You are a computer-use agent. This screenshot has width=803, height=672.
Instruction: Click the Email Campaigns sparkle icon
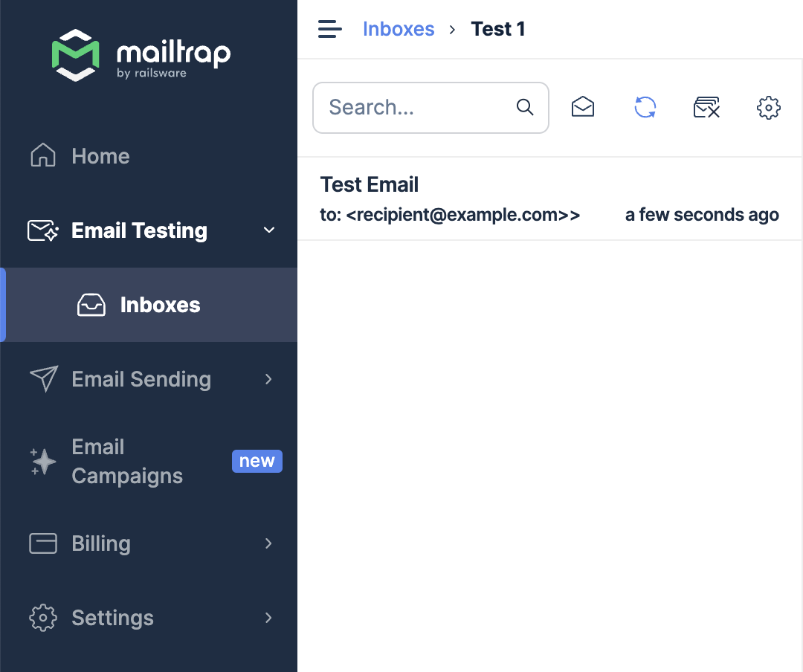[x=43, y=462]
